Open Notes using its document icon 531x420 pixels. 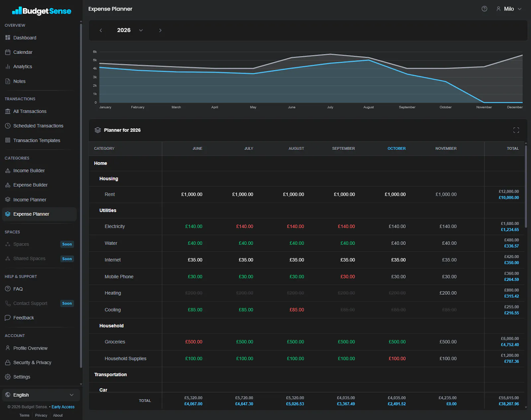pyautogui.click(x=8, y=81)
